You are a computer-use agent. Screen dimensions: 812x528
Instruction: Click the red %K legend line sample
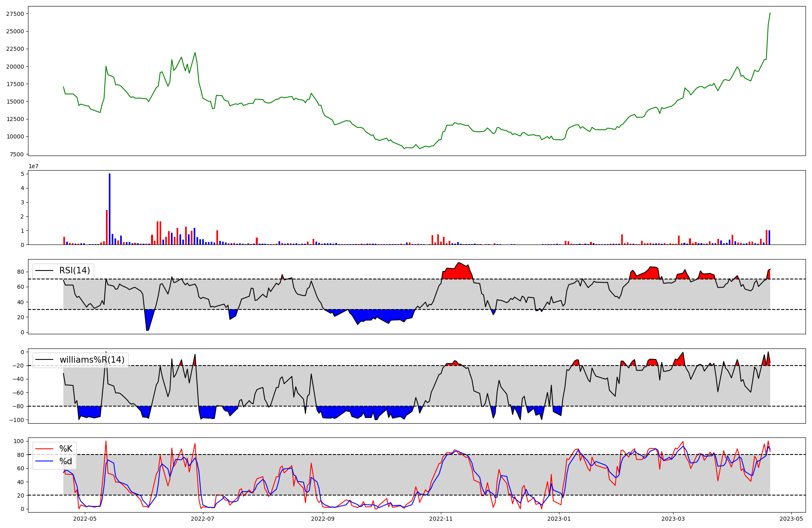pyautogui.click(x=45, y=449)
